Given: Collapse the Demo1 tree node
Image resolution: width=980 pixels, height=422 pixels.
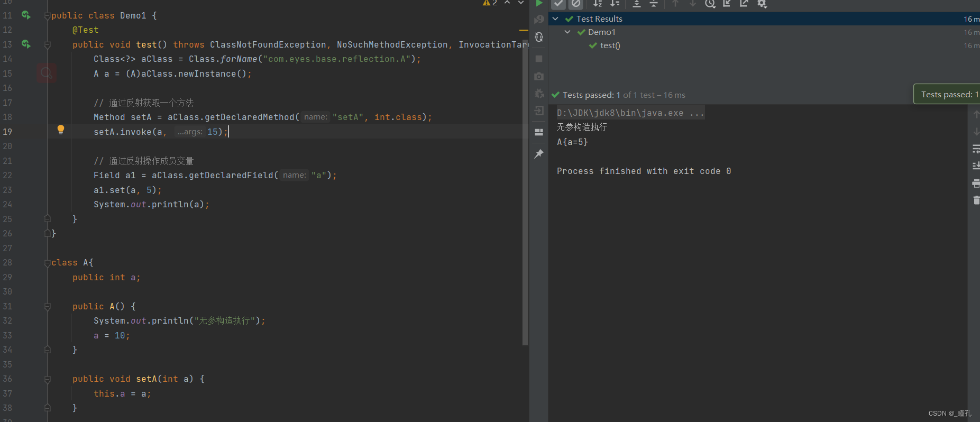Looking at the screenshot, I should [567, 32].
